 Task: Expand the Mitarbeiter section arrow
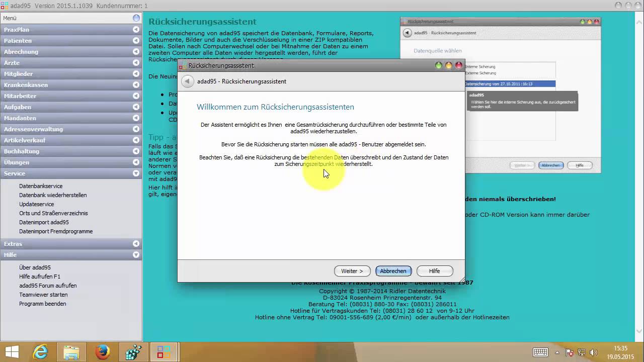coord(136,96)
